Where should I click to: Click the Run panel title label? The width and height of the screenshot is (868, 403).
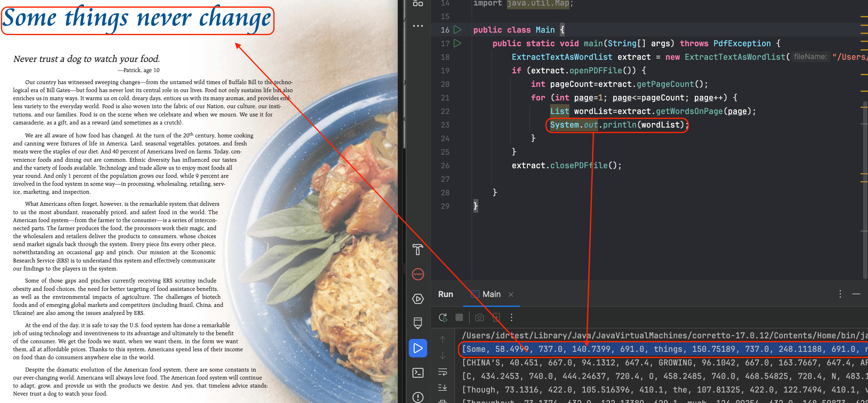point(445,294)
